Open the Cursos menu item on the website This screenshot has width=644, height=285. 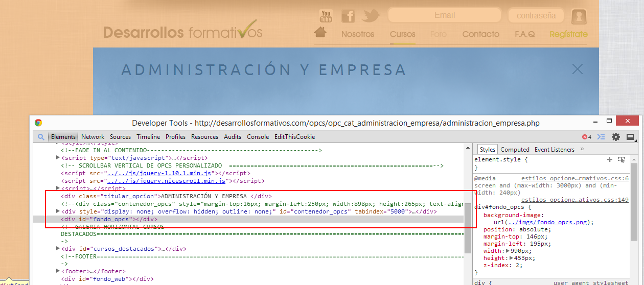point(403,34)
